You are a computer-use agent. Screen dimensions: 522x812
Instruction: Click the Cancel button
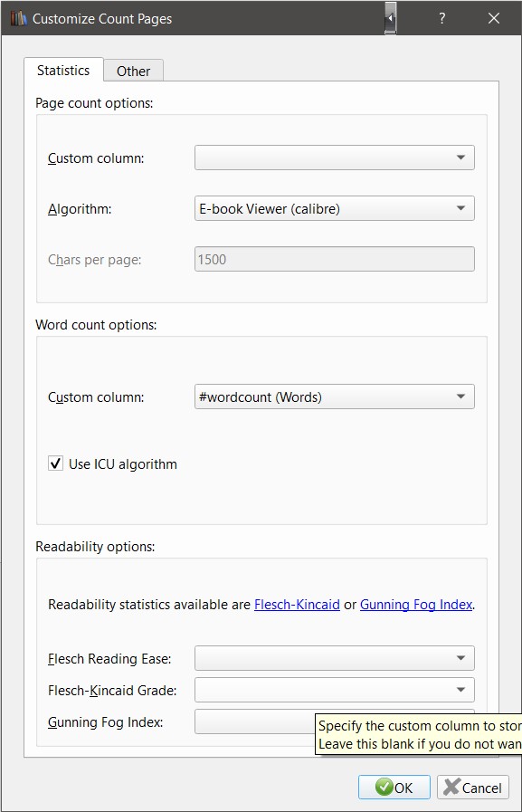[x=473, y=788]
